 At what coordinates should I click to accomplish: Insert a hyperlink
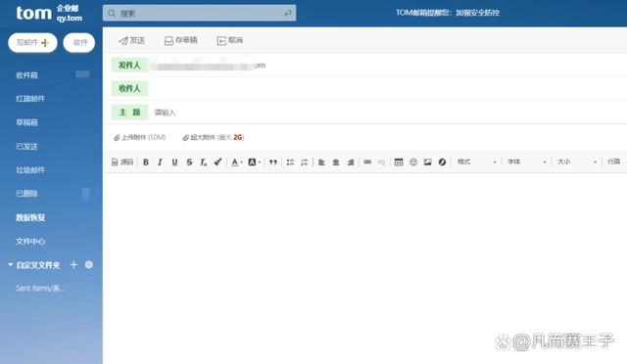coord(367,161)
